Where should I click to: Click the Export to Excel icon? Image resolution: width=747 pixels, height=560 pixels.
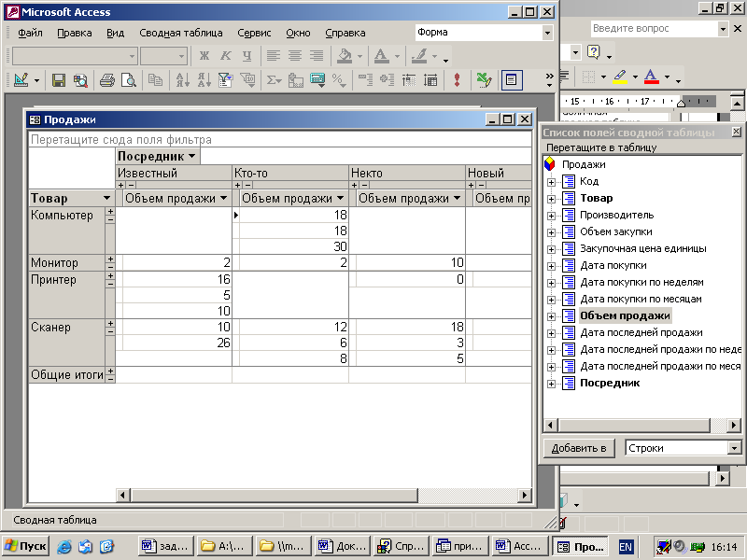pyautogui.click(x=484, y=80)
